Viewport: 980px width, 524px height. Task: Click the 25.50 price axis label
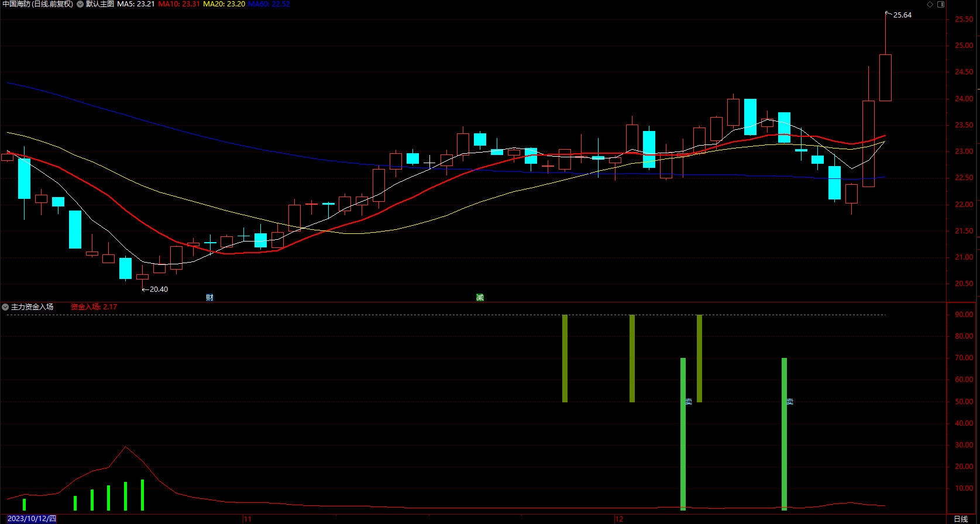(964, 19)
